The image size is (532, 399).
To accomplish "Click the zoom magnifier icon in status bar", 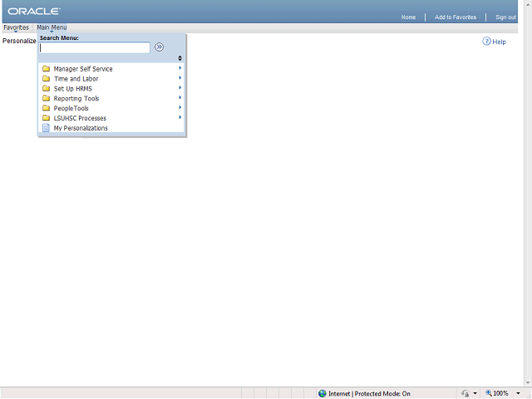I will [489, 393].
